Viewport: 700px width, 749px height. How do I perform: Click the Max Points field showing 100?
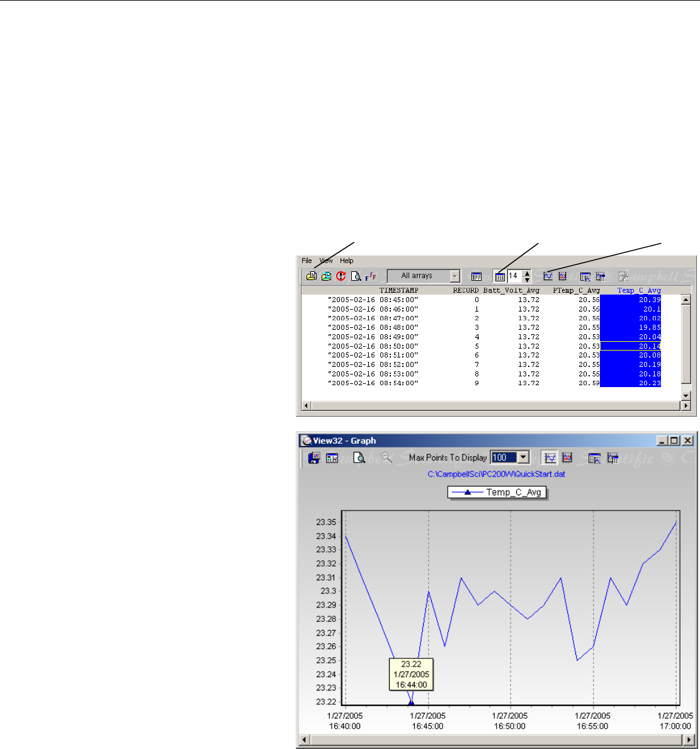(504, 458)
